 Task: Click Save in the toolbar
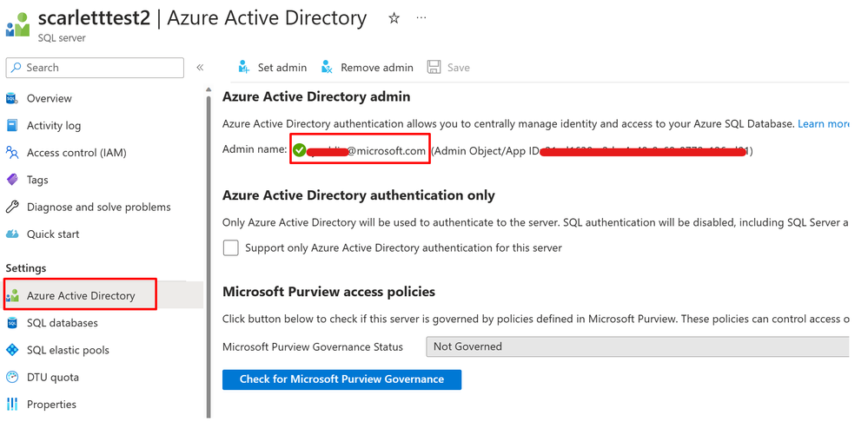point(448,68)
